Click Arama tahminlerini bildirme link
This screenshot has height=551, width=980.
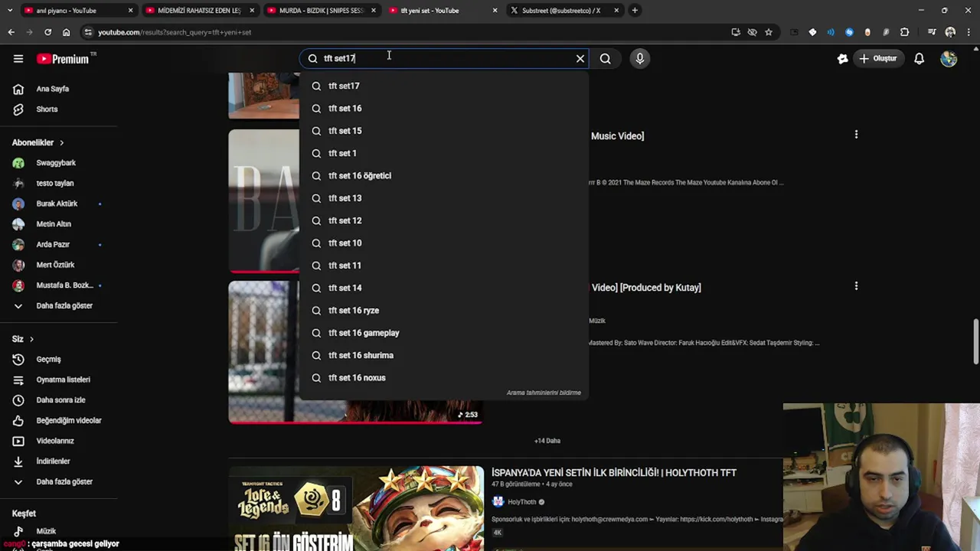(544, 393)
